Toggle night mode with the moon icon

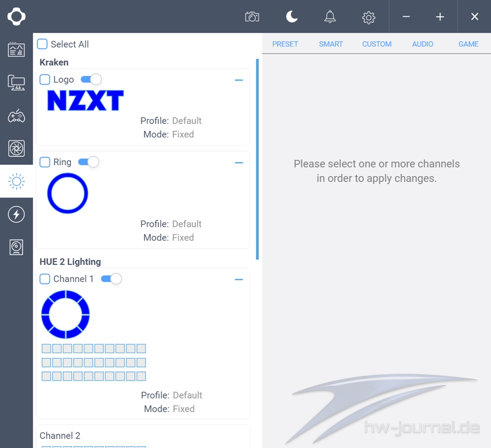[x=292, y=17]
